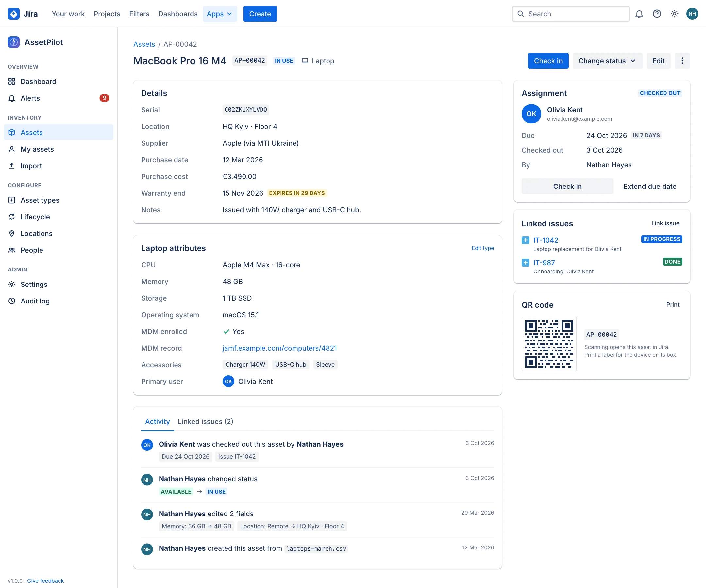The height and width of the screenshot is (588, 706).
Task: Open Locations in the sidebar
Action: 59,234
